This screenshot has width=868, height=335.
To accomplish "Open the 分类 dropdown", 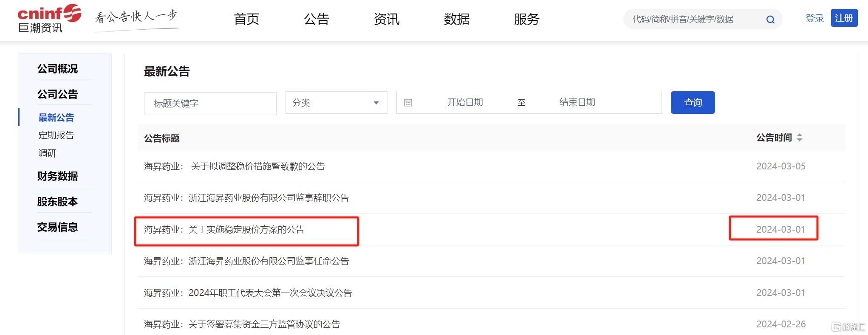I will click(x=336, y=103).
